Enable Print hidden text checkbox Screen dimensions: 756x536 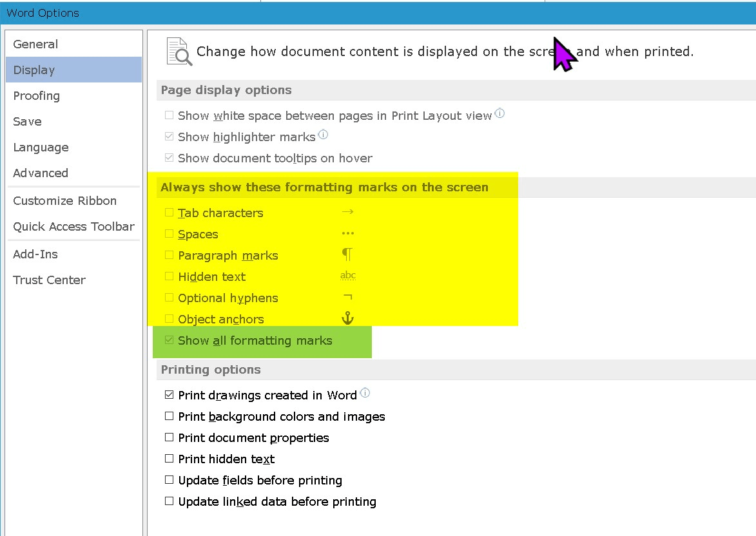point(169,459)
